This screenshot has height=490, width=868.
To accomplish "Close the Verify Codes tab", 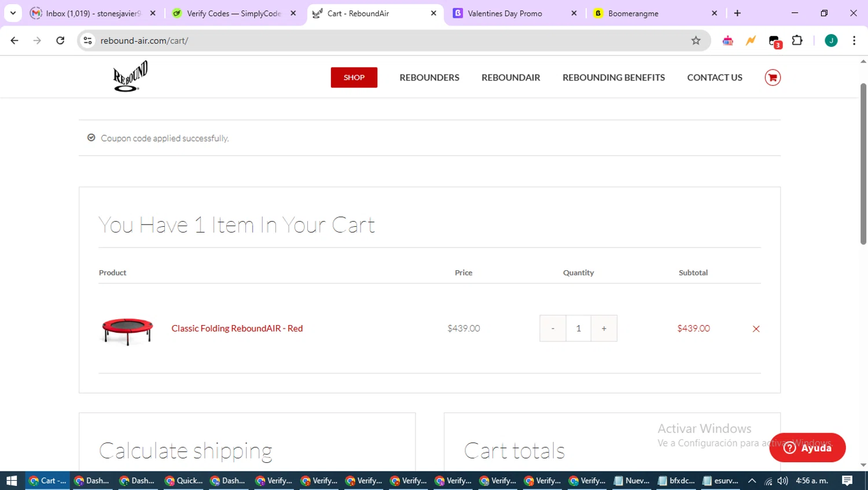I will click(293, 13).
